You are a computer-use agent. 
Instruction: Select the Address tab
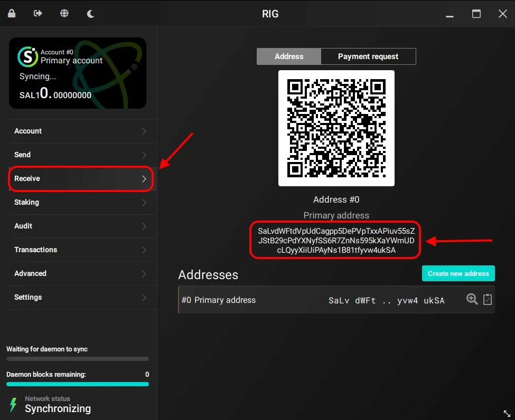click(x=289, y=56)
